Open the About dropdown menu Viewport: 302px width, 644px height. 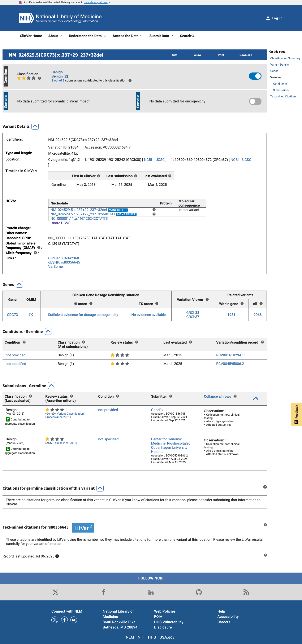(55, 36)
